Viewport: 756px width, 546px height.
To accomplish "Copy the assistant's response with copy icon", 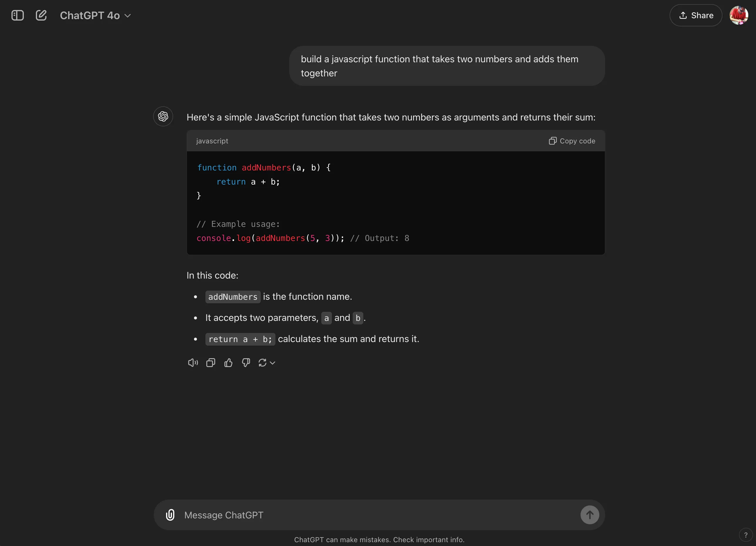I will pos(210,362).
